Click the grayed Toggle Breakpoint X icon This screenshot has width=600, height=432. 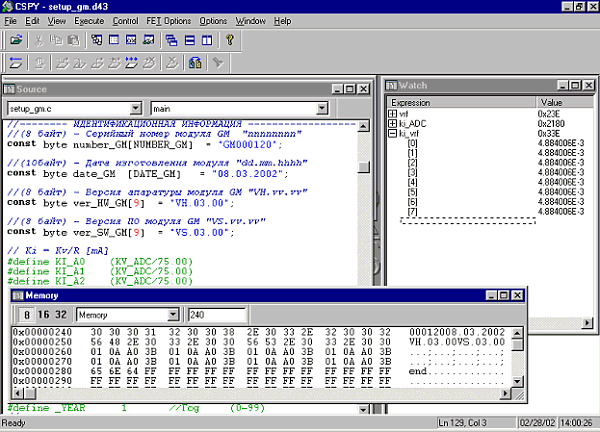[172, 63]
